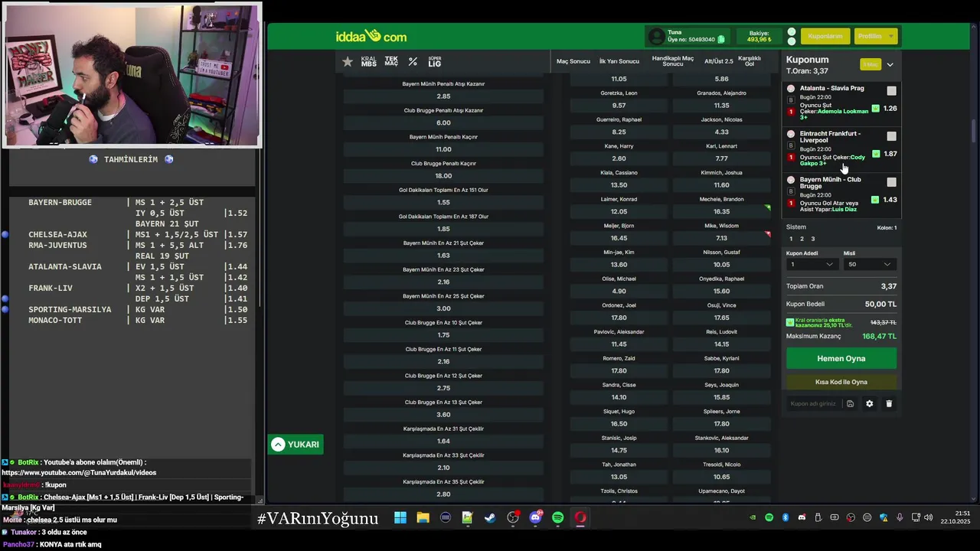Click Kısa Kod ile Oyna button
The height and width of the screenshot is (551, 980).
tap(841, 382)
